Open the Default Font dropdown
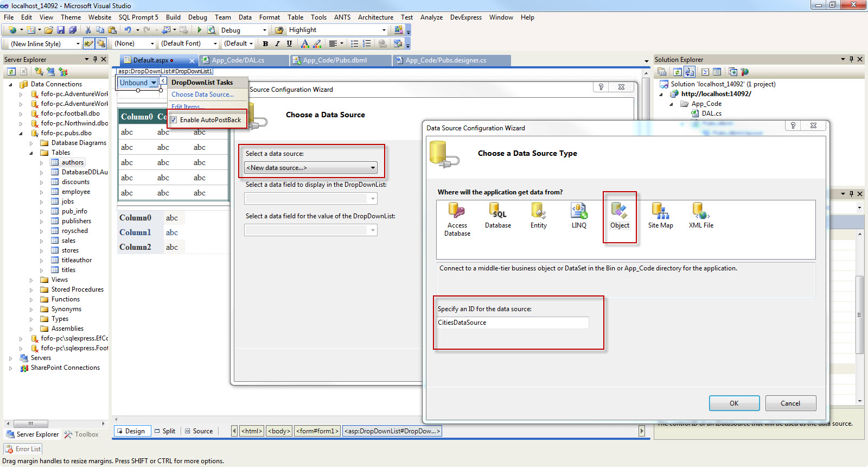 215,43
